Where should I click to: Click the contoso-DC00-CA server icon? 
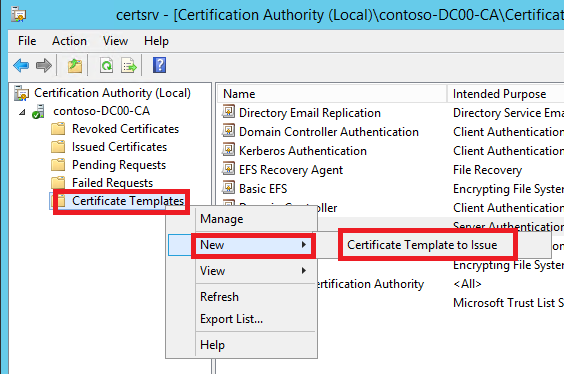tap(38, 111)
